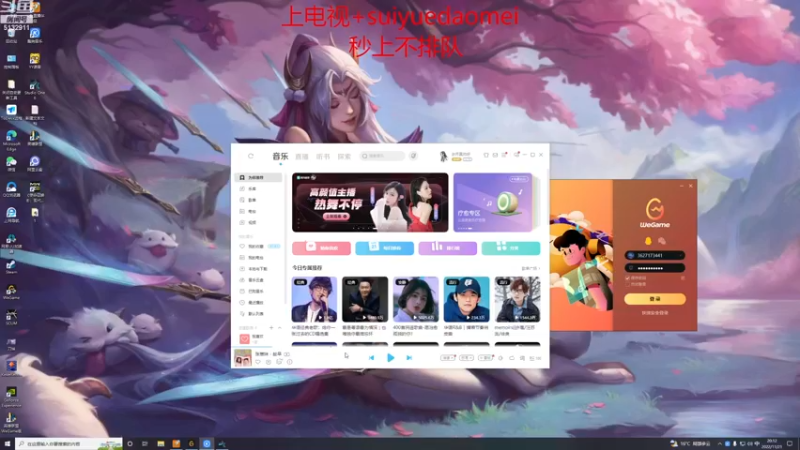Open the taskbar clock and date
This screenshot has width=800, height=450.
pos(772,444)
